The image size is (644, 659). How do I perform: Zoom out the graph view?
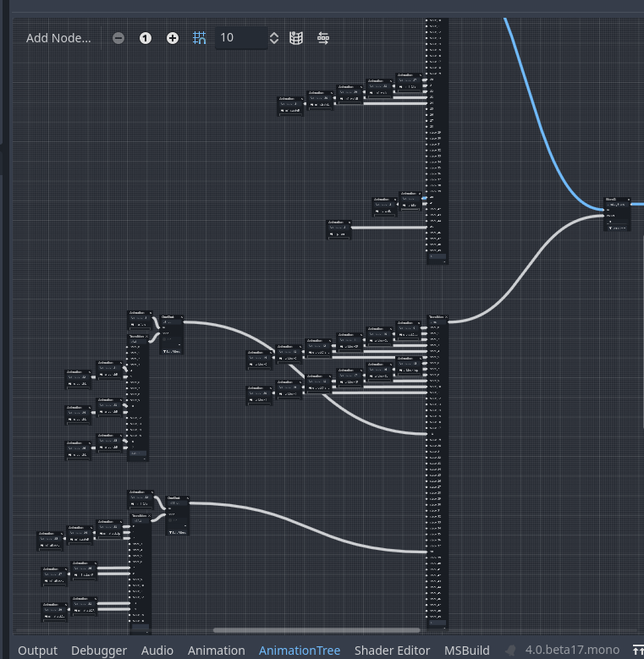point(118,38)
